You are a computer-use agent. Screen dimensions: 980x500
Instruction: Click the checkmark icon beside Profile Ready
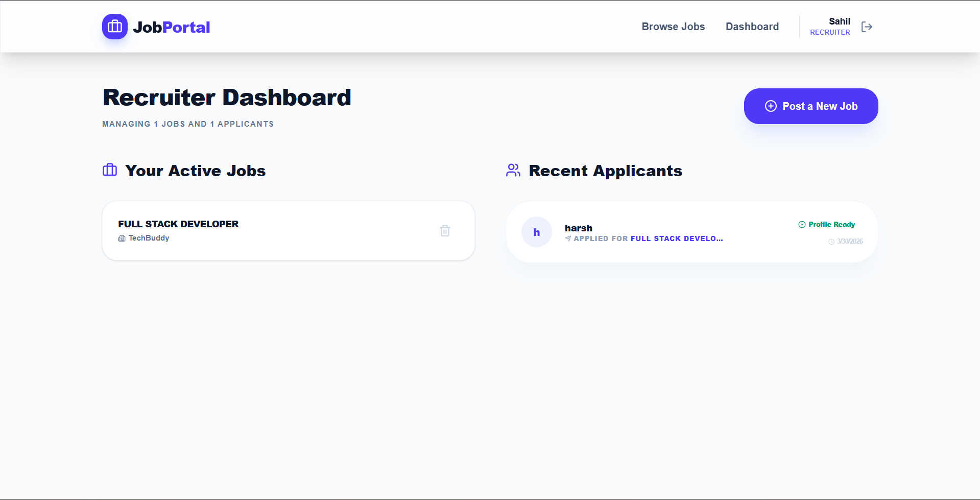pyautogui.click(x=801, y=224)
